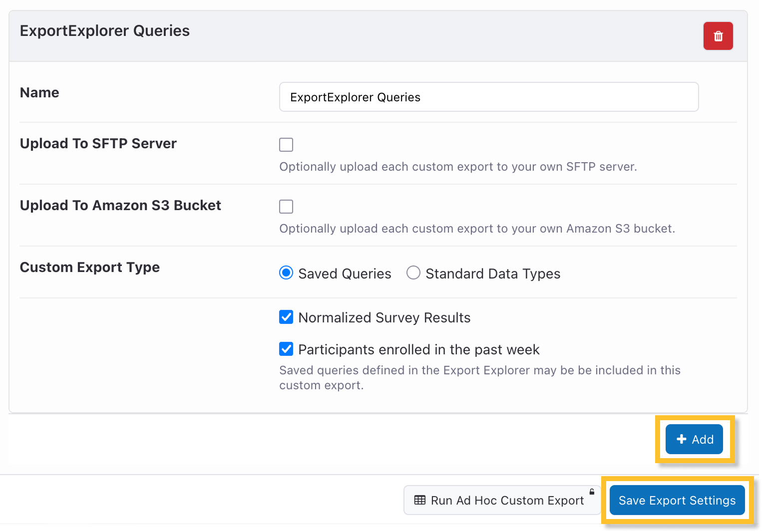Screen dimensions: 762x532
Task: Click the "Custom Export Type" row label
Action: coord(90,267)
